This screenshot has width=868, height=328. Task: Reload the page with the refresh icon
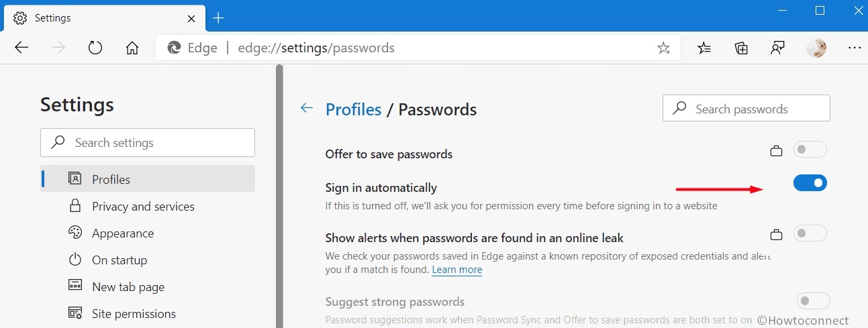95,48
